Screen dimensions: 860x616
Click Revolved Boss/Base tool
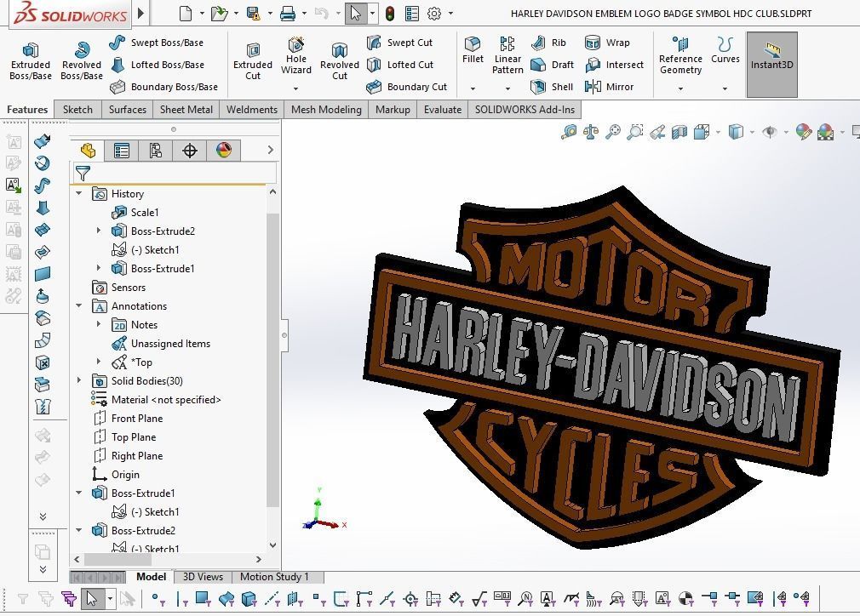(x=82, y=61)
